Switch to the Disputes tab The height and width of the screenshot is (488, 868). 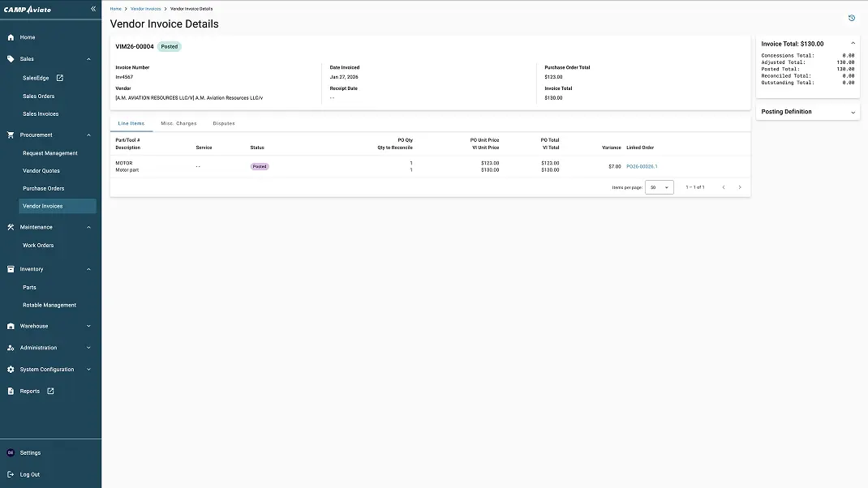pos(224,123)
